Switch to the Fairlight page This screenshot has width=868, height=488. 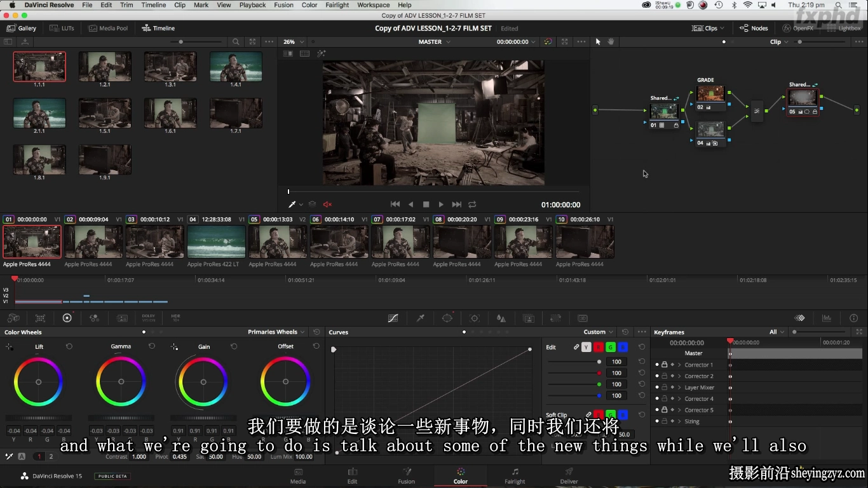[515, 476]
